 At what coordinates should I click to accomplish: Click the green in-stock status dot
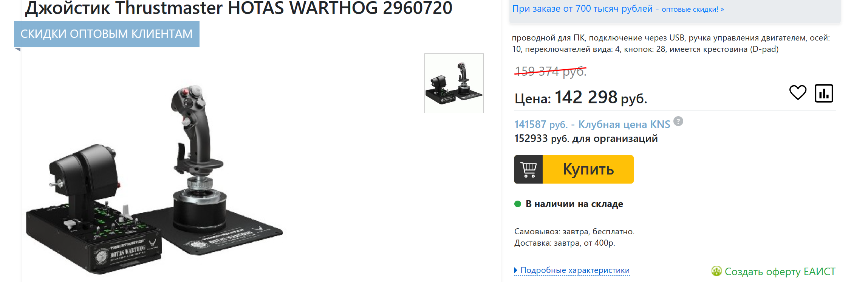(x=518, y=204)
